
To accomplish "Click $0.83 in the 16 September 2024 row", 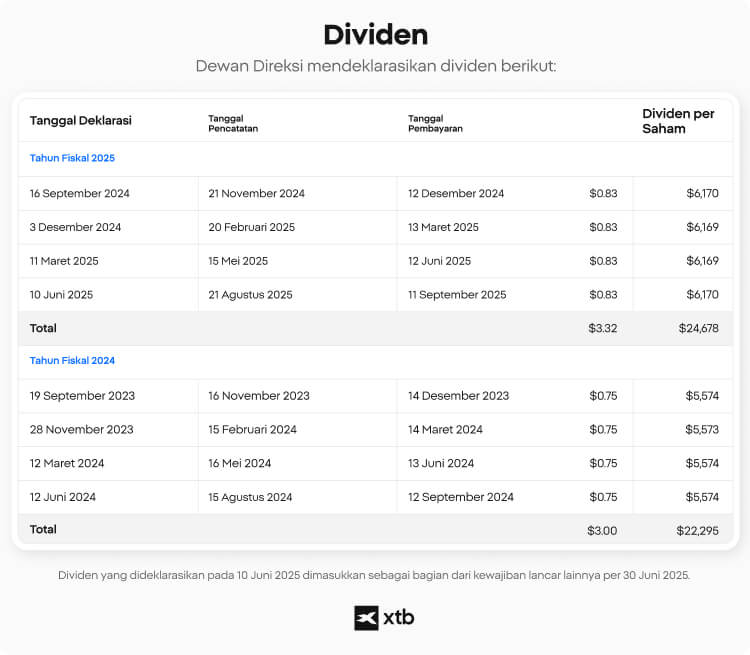I will tap(603, 193).
